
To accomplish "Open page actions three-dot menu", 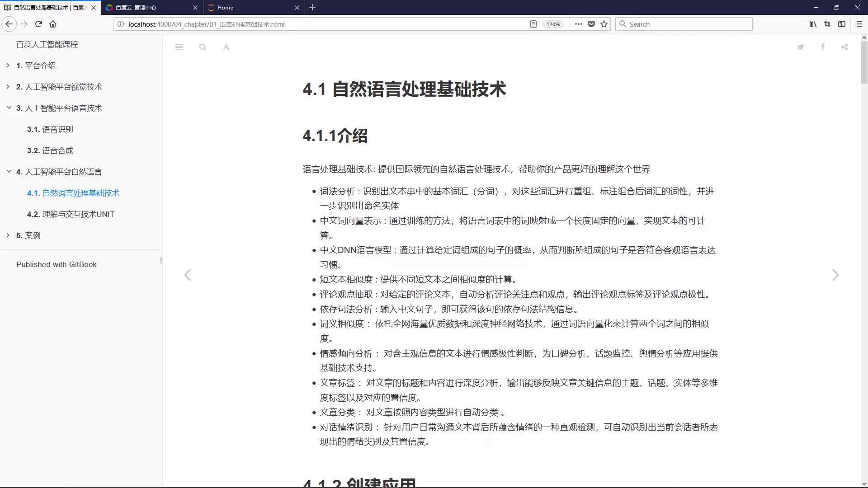I will 578,24.
